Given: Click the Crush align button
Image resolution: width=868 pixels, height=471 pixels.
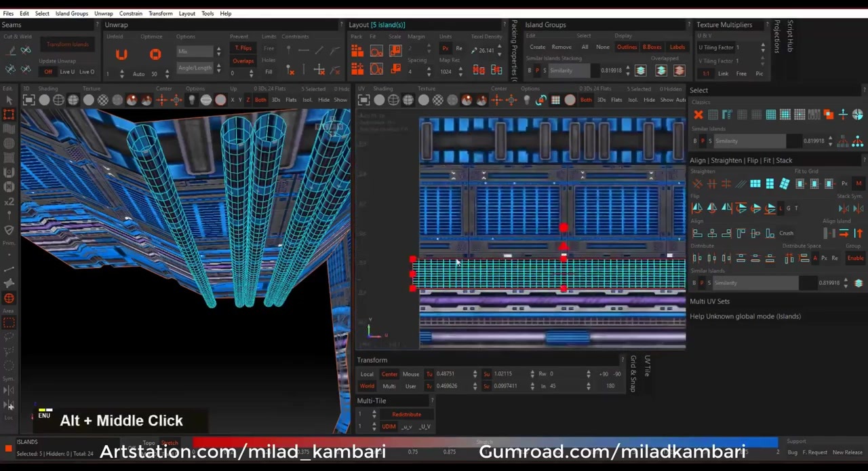Looking at the screenshot, I should (x=786, y=233).
